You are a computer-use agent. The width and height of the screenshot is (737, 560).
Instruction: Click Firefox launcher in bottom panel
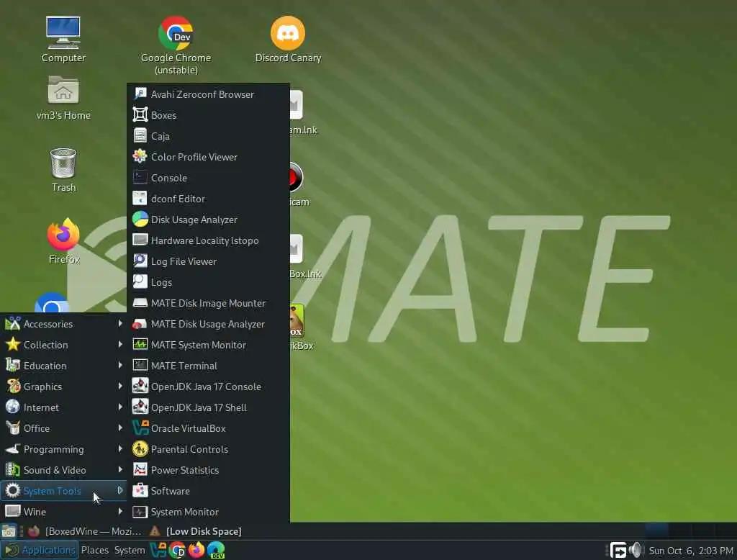[196, 550]
